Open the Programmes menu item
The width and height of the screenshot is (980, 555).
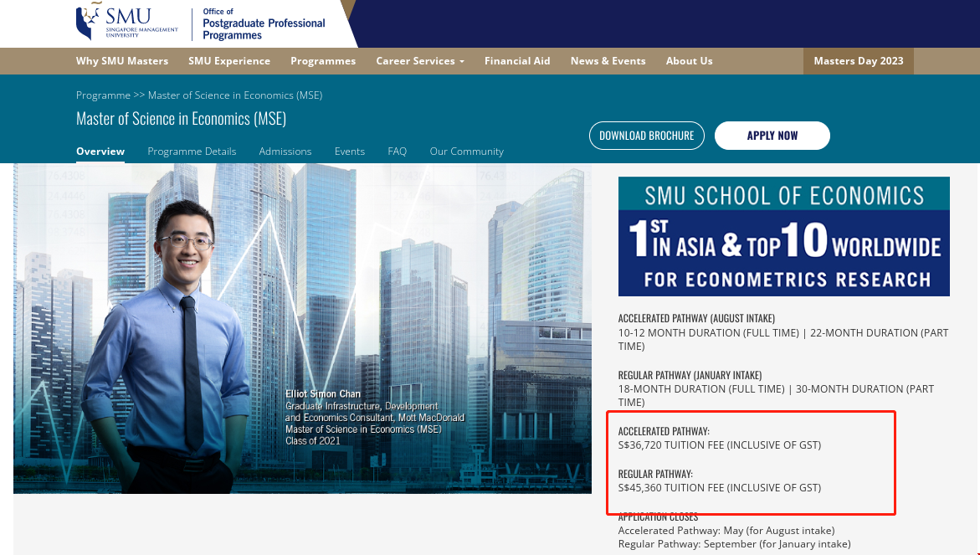point(323,61)
